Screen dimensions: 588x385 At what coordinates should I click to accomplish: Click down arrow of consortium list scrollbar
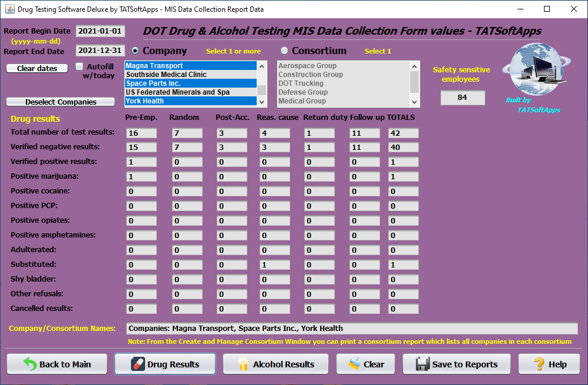click(x=414, y=102)
